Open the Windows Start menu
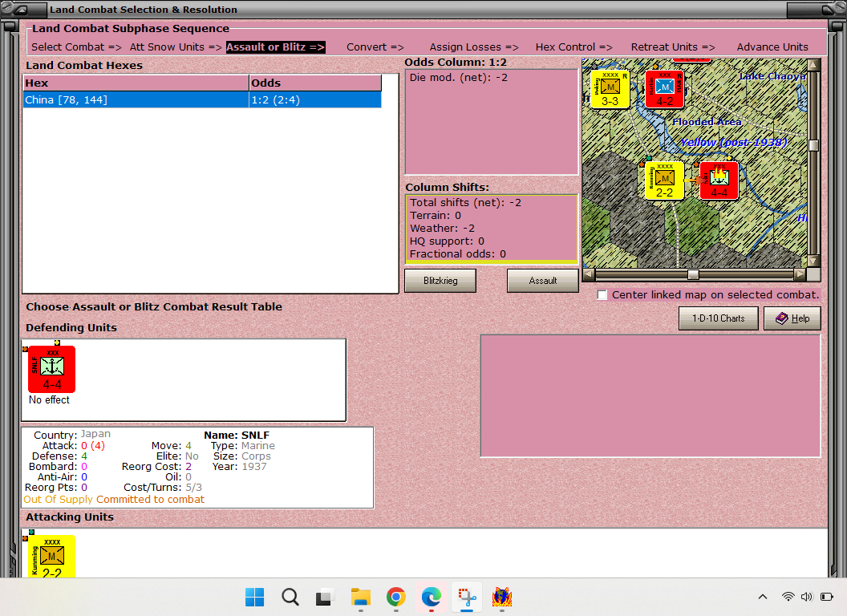 pos(254,597)
